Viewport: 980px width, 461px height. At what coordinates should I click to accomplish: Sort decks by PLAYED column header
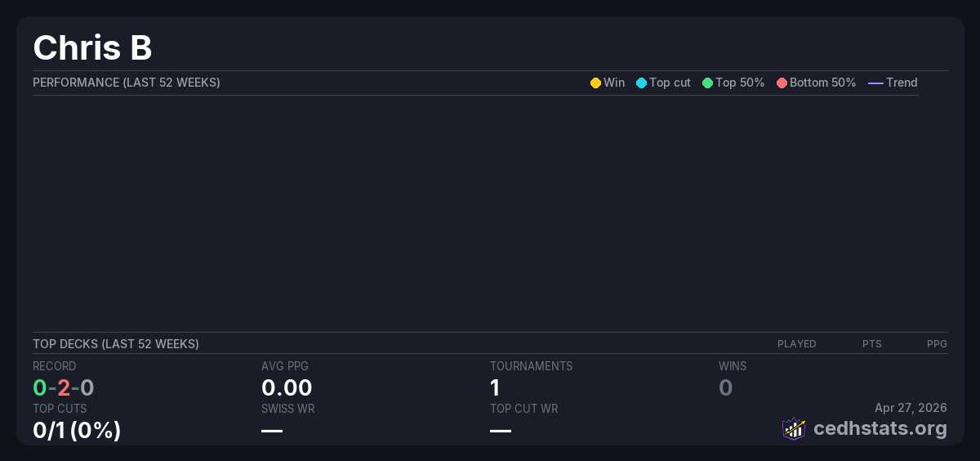(796, 344)
